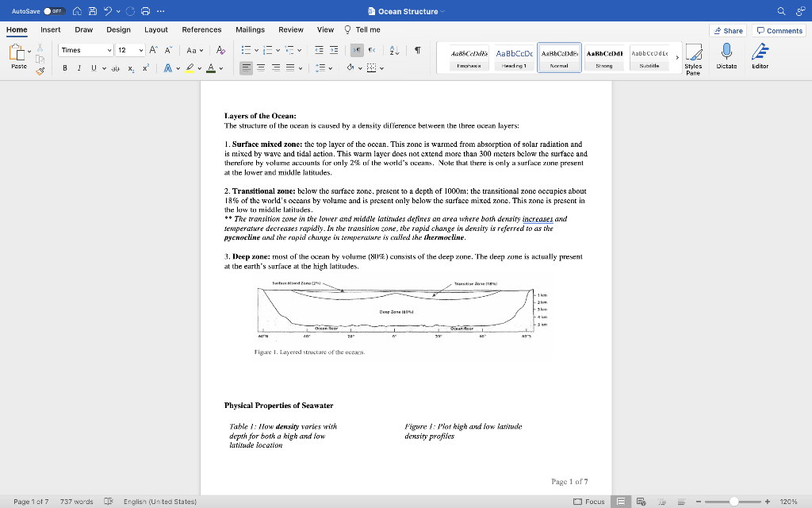Toggle align left
Screen dimensions: 812x508
(247, 68)
